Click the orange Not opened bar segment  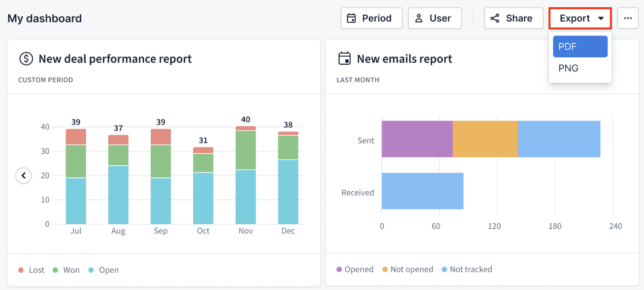(484, 139)
